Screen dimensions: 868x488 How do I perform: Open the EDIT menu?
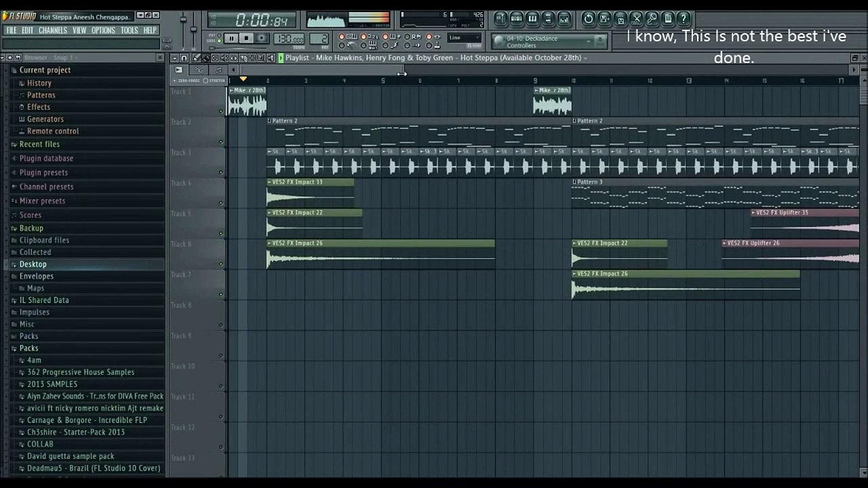click(27, 30)
